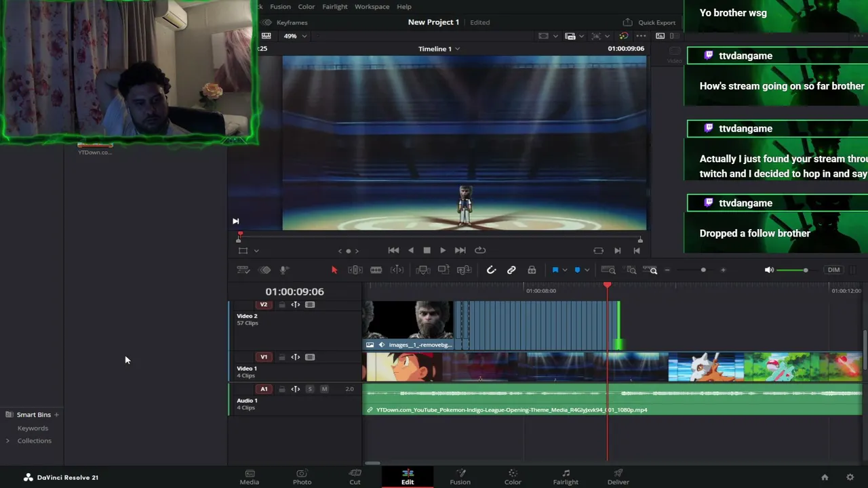Image resolution: width=868 pixels, height=488 pixels.
Task: Switch to the Cut page
Action: pos(355,477)
